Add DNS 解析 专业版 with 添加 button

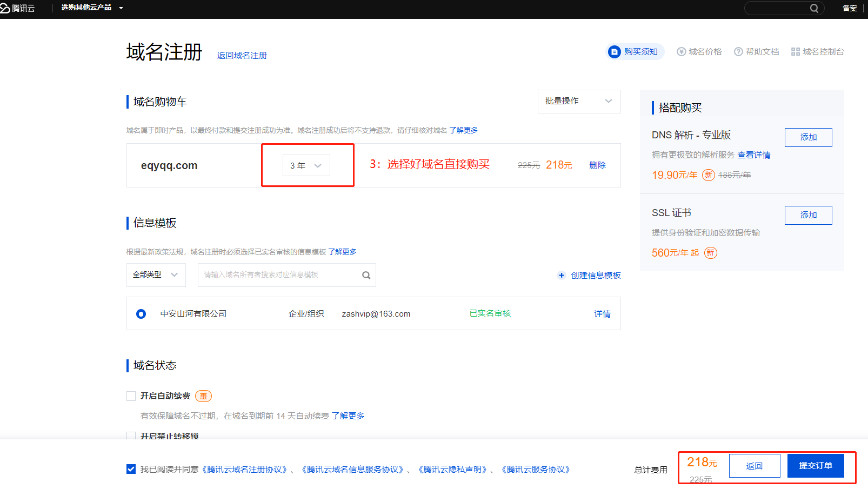tap(808, 137)
